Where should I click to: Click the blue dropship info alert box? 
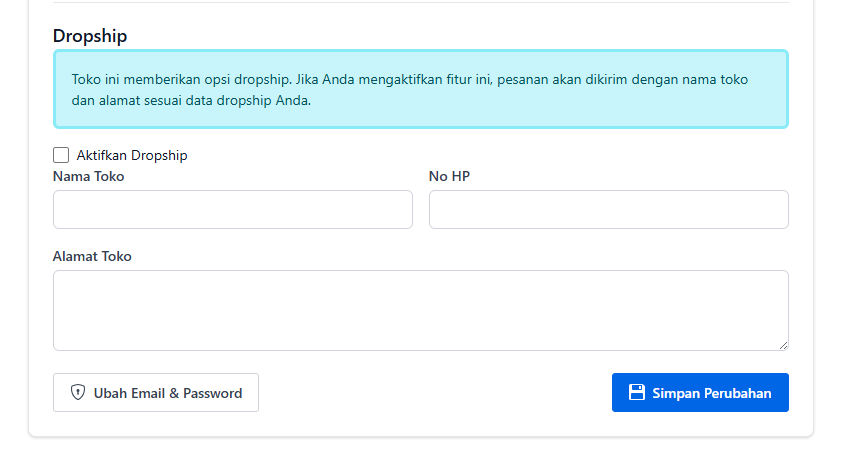point(421,89)
